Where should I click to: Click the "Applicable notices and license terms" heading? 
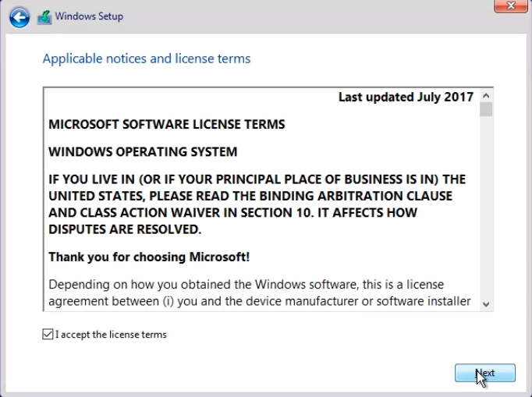(147, 58)
